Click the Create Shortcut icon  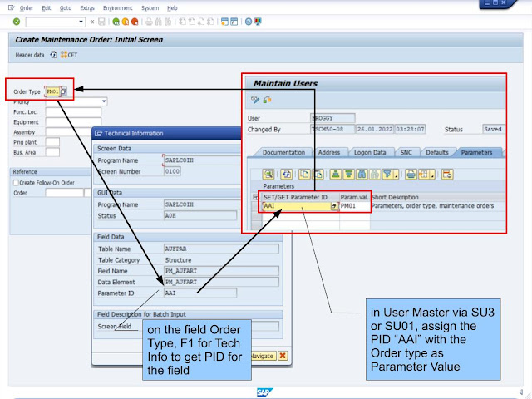coord(234,22)
